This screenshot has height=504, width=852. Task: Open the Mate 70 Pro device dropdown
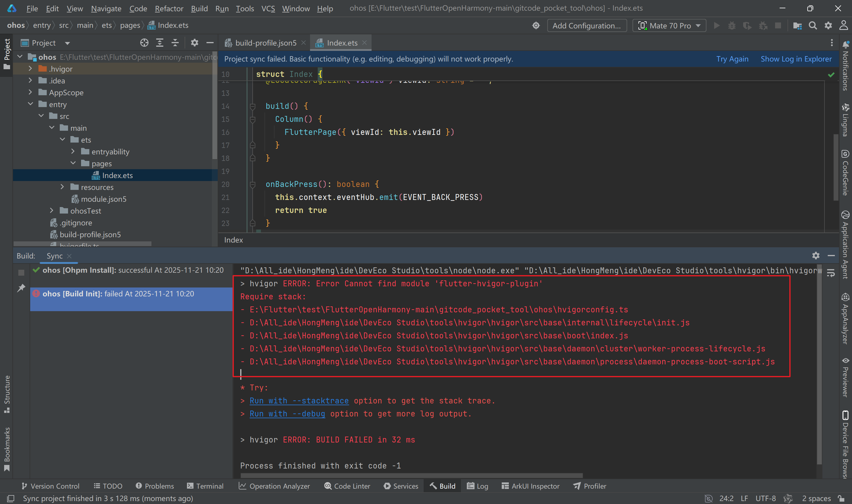[x=669, y=26]
